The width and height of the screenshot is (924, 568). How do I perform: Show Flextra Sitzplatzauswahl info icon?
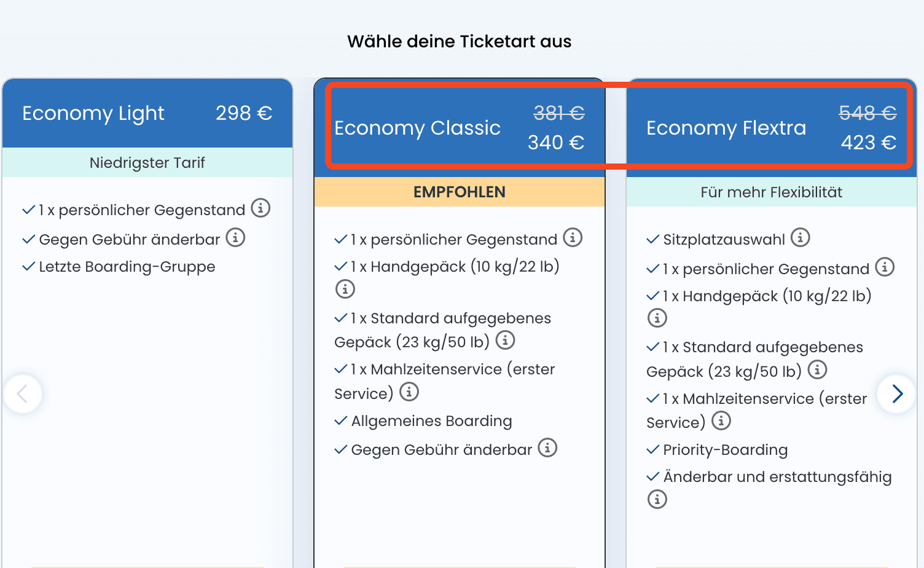pyautogui.click(x=800, y=237)
